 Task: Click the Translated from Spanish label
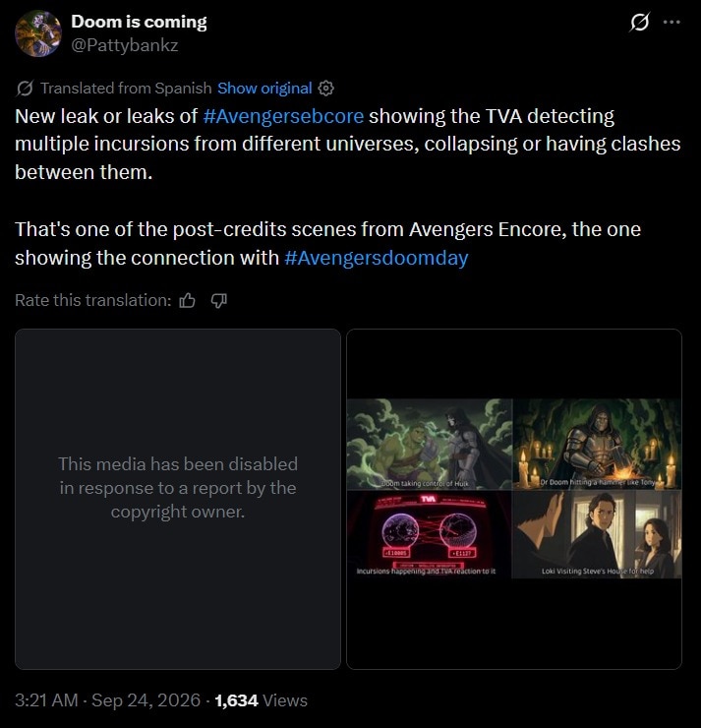(126, 89)
